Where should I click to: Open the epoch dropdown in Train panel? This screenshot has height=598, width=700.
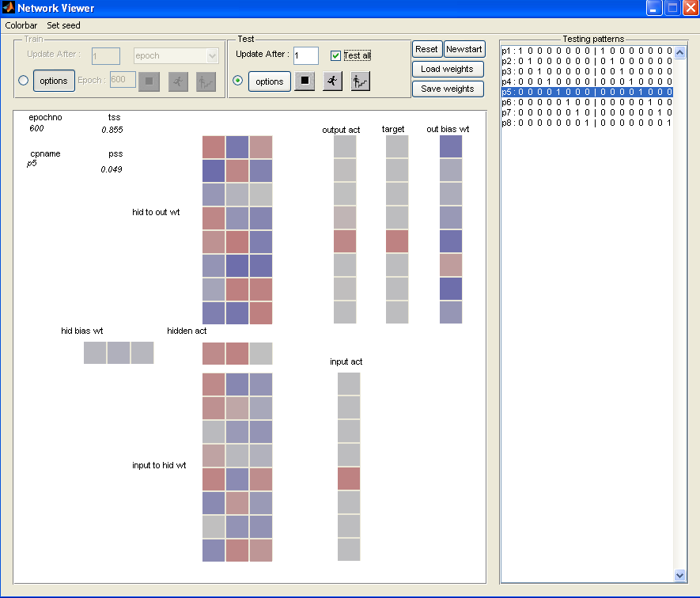(211, 56)
